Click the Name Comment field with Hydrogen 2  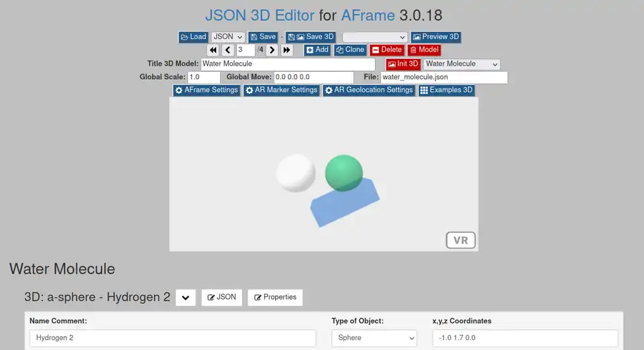(172, 338)
